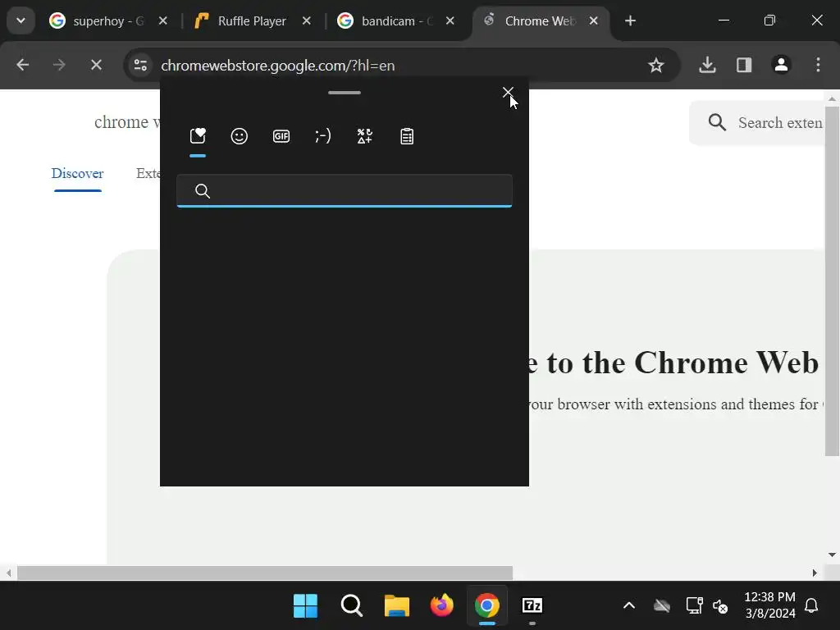Screen dimensions: 840x630
Task: Click the scroll down arrow
Action: point(832,555)
